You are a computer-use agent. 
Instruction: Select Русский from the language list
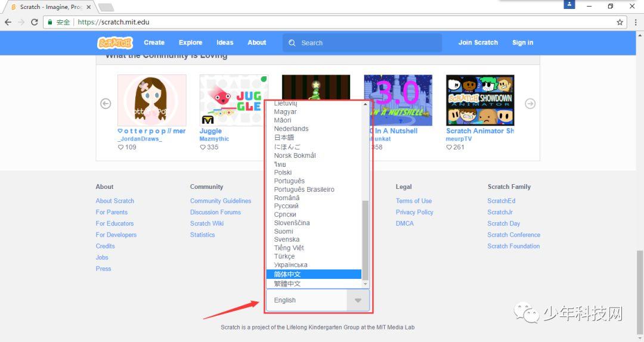(x=314, y=206)
